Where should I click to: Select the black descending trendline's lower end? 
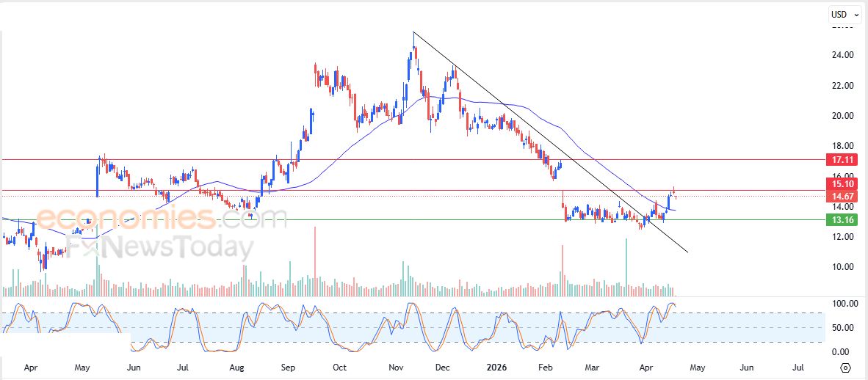click(687, 252)
